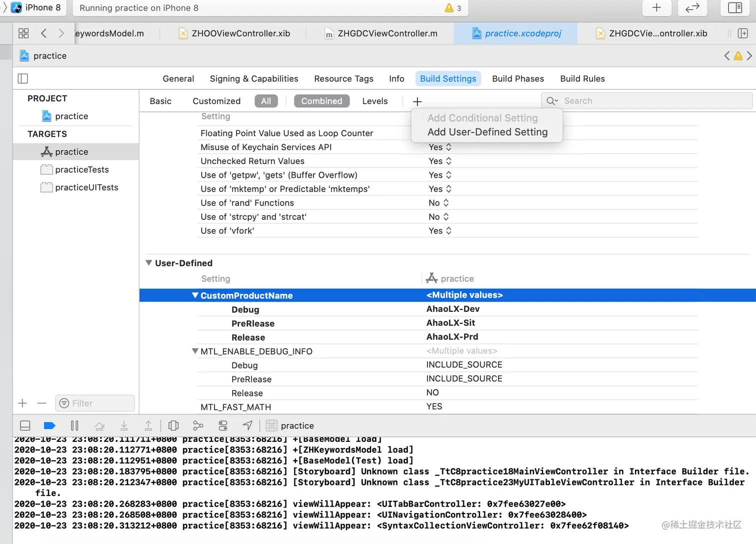756x544 pixels.
Task: Click the add editor icon at tab bar end
Action: [x=743, y=34]
